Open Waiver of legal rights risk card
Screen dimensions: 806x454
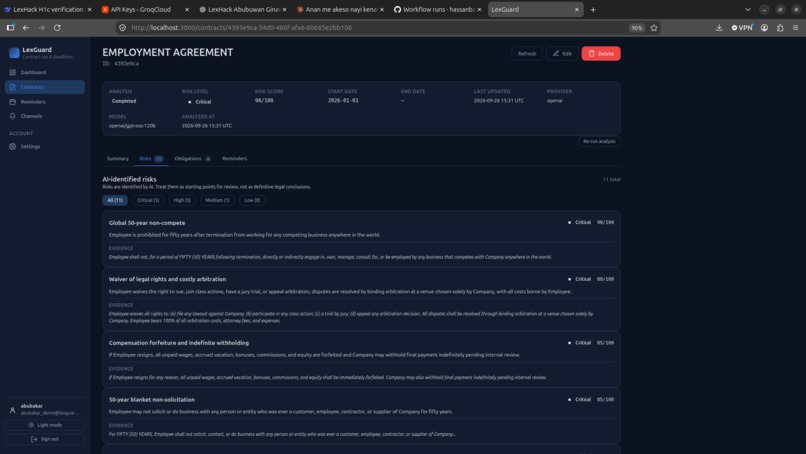point(361,299)
